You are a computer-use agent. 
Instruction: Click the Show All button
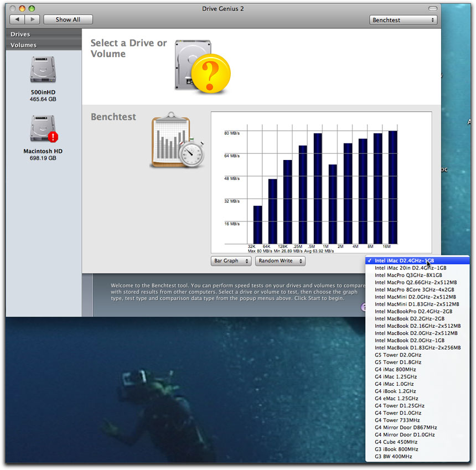point(68,19)
